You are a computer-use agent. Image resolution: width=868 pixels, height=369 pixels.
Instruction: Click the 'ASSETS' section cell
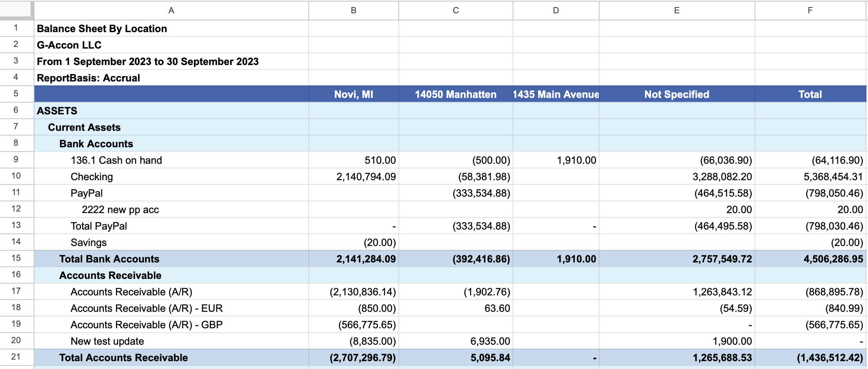click(x=171, y=111)
